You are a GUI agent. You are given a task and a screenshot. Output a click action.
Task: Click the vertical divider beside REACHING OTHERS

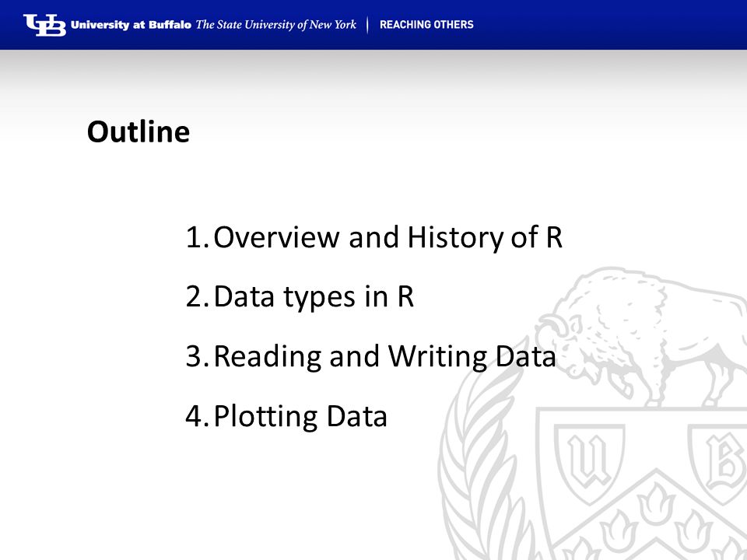(x=368, y=25)
